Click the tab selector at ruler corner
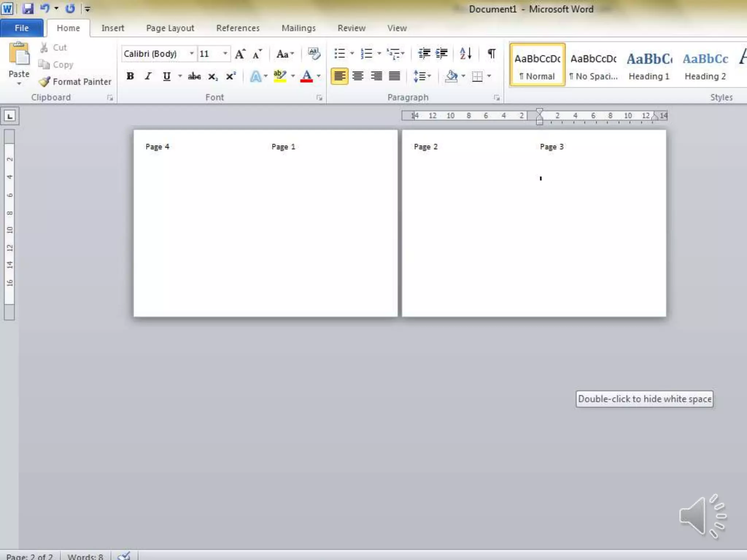Screen dimensions: 747x560 [x=10, y=116]
